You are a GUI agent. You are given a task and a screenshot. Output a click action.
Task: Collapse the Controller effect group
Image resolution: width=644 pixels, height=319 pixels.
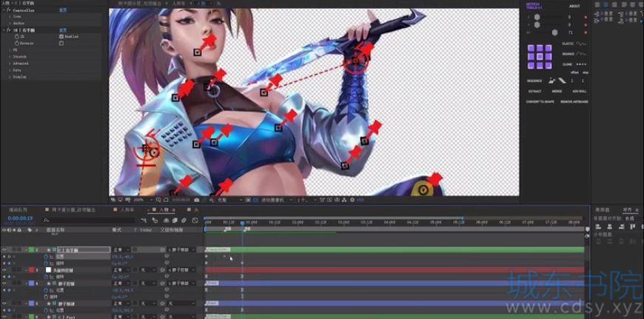click(3, 10)
